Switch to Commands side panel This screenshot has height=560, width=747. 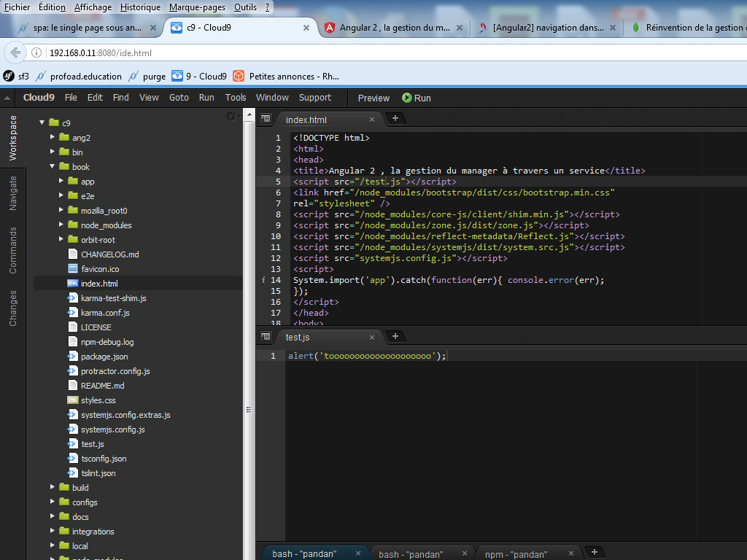[x=13, y=251]
